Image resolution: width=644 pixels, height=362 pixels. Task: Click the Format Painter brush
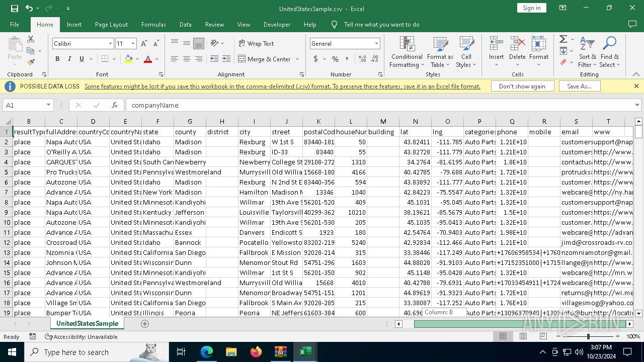point(31,62)
